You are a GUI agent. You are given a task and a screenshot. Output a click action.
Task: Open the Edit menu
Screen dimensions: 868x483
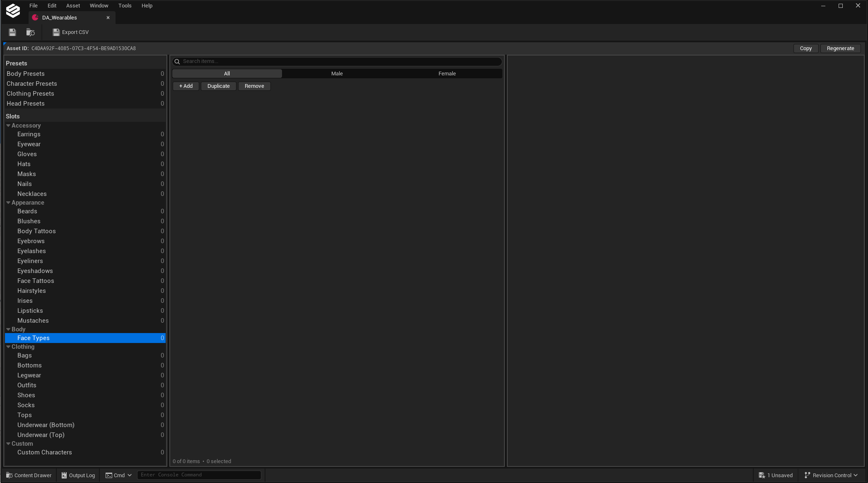click(x=52, y=6)
